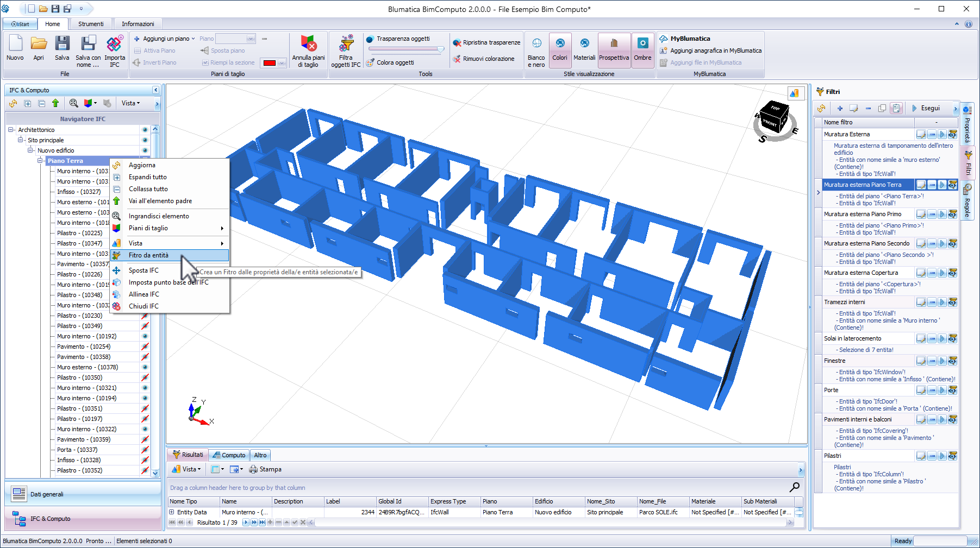Click run icon for Tramezzi interni filter

[x=942, y=302]
